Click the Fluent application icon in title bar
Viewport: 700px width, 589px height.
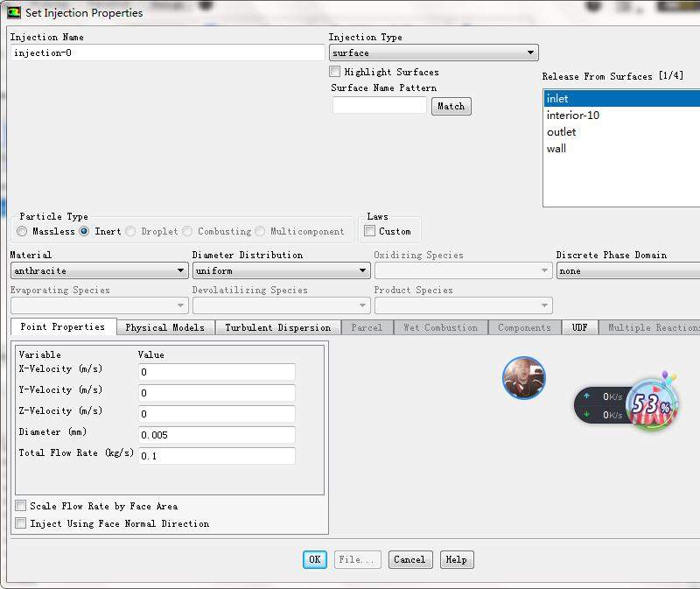click(x=13, y=12)
